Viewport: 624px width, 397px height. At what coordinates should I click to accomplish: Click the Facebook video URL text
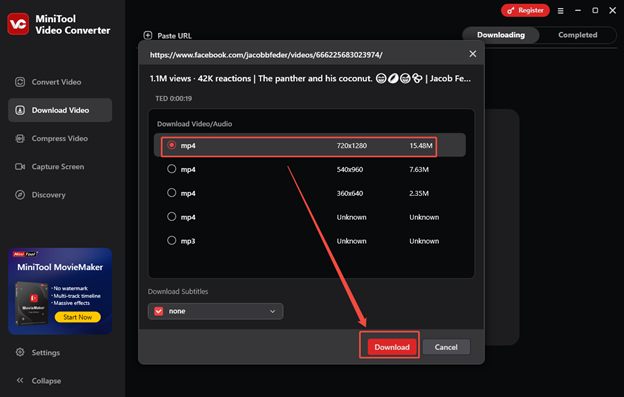point(266,55)
